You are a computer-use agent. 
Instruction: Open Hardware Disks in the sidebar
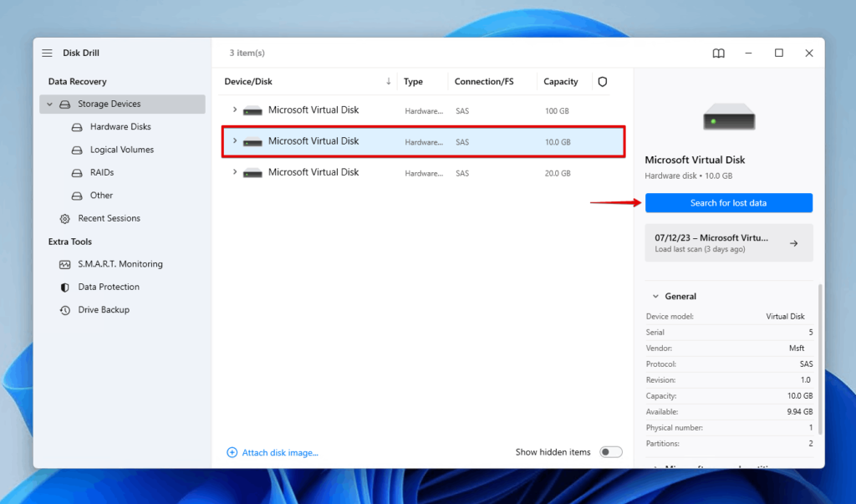click(120, 127)
